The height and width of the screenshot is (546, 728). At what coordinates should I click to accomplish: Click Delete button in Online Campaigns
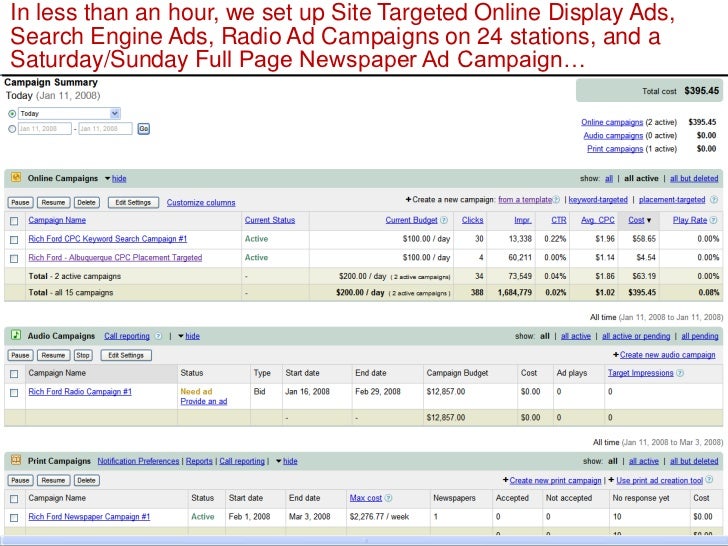point(86,202)
